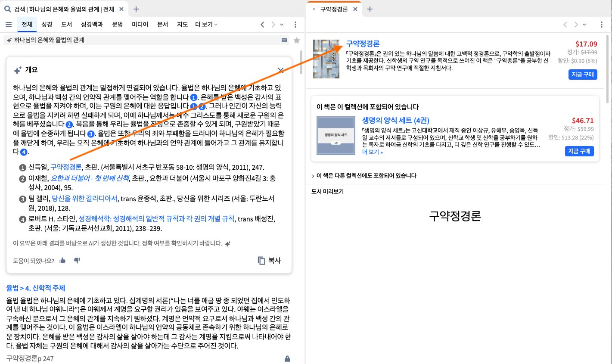Go forward in the search panel history

273,25
